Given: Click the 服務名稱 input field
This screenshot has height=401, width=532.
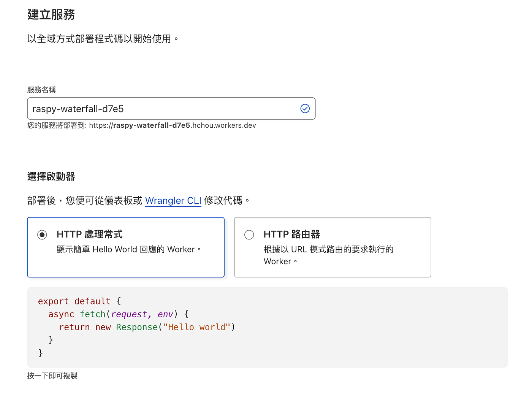Looking at the screenshot, I should [x=163, y=109].
